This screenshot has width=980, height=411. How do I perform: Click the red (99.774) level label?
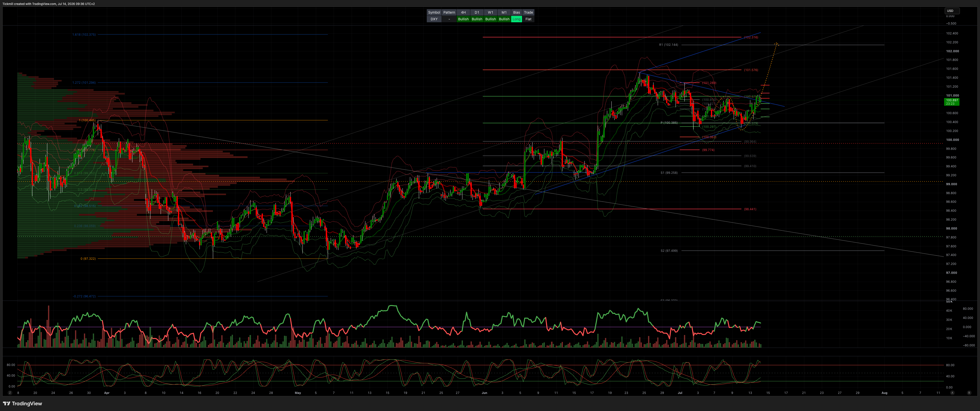coord(708,150)
